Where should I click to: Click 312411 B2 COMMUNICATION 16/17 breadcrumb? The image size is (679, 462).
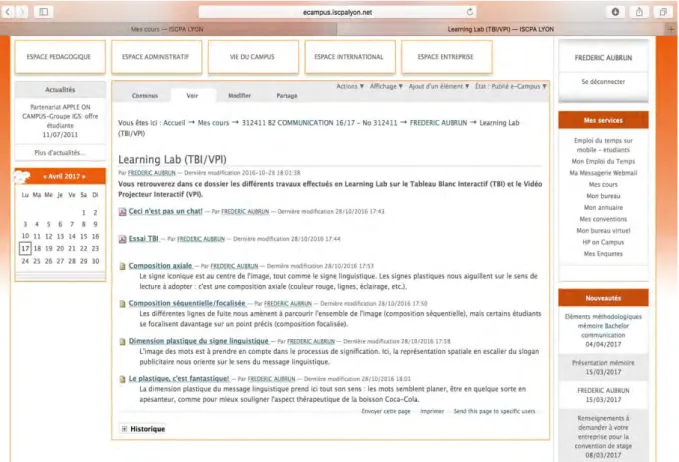pyautogui.click(x=320, y=123)
